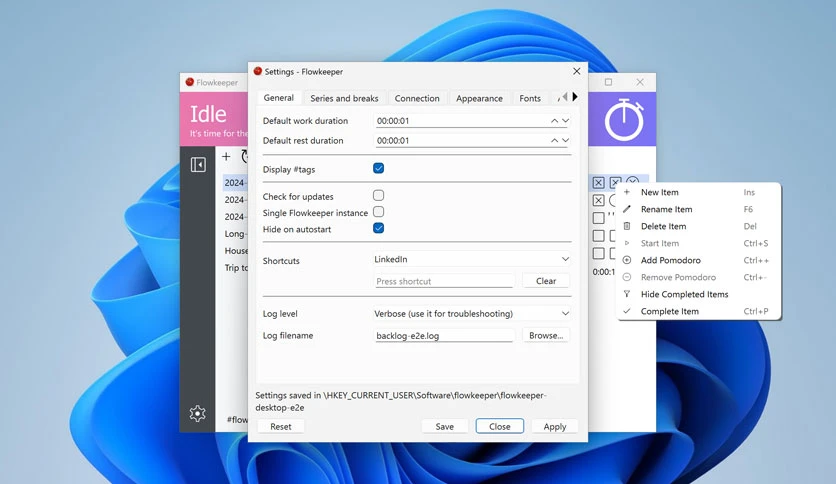Click the Close button in Settings
836x484 pixels.
pos(500,426)
